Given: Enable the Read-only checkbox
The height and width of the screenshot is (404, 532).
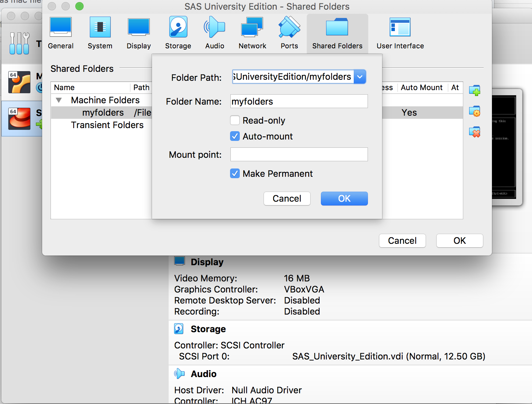Looking at the screenshot, I should [235, 120].
